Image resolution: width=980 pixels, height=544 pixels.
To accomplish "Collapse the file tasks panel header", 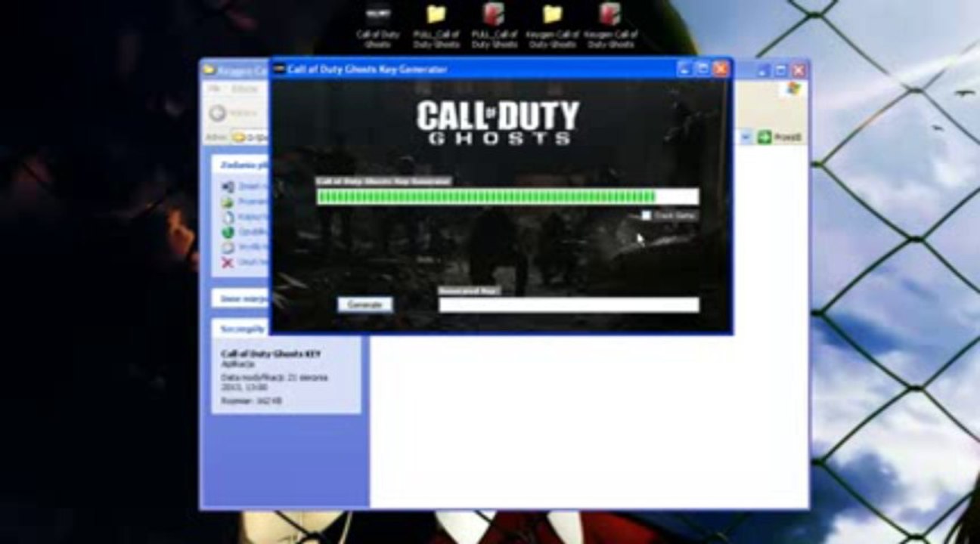I will coord(240,164).
